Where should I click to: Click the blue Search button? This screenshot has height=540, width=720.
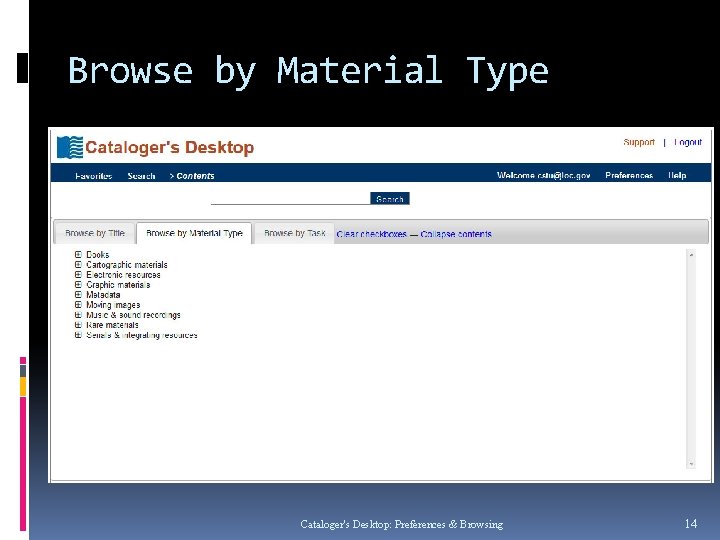coord(390,199)
